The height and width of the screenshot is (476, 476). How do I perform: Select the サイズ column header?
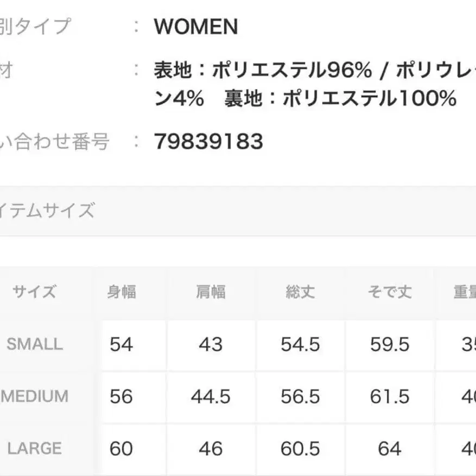(x=34, y=292)
